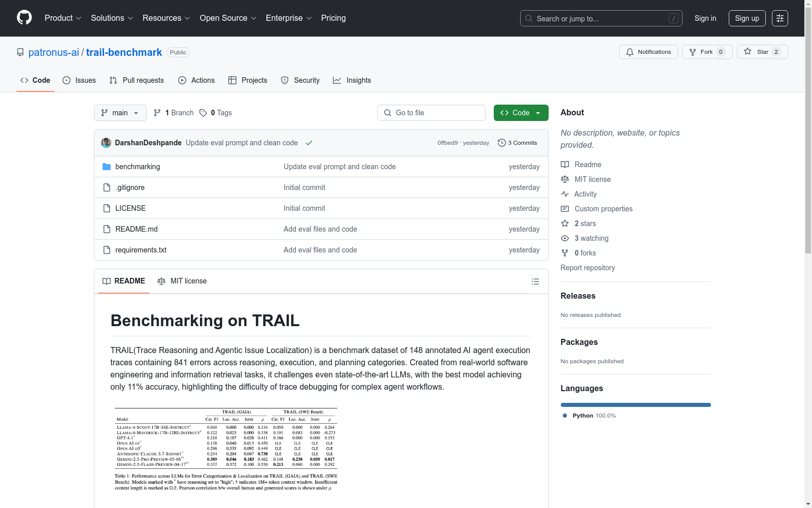Open the main branch selector
This screenshot has width=812, height=508.
(x=120, y=113)
